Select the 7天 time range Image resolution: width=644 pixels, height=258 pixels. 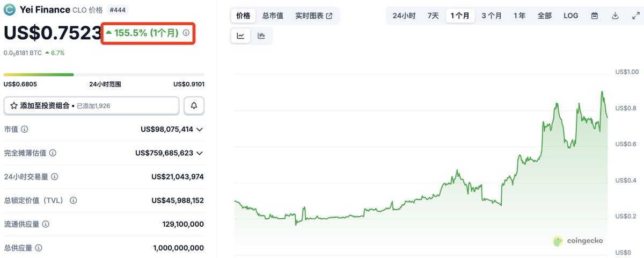tap(433, 16)
